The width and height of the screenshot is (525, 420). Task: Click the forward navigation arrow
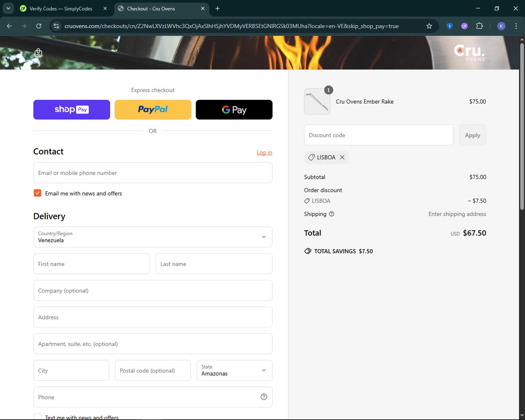(24, 26)
